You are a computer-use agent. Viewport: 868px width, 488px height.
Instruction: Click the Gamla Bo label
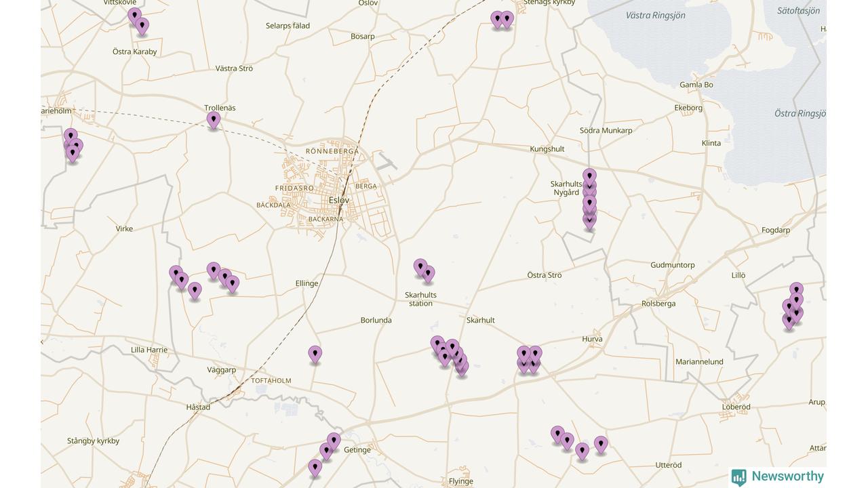point(696,85)
